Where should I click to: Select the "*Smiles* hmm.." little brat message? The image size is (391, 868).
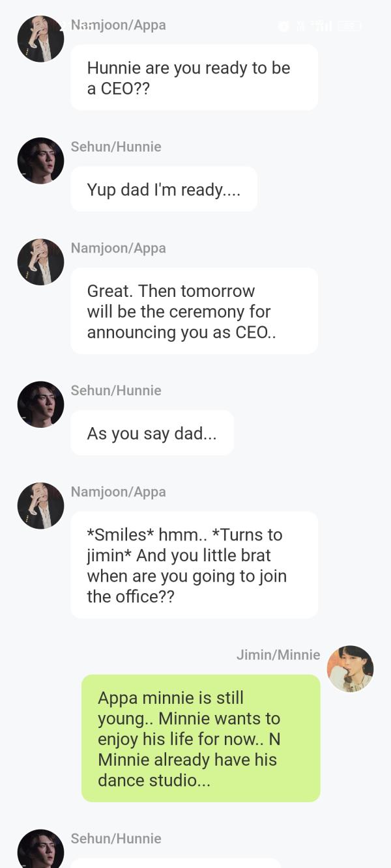pos(194,565)
